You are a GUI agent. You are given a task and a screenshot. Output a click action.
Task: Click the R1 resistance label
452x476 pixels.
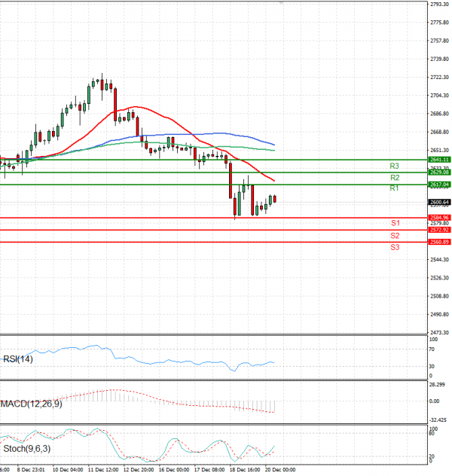point(394,188)
